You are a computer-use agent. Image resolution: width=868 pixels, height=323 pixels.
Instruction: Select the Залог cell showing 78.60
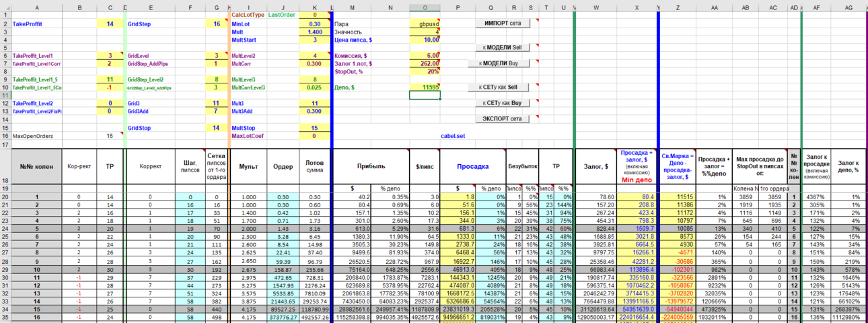click(596, 196)
